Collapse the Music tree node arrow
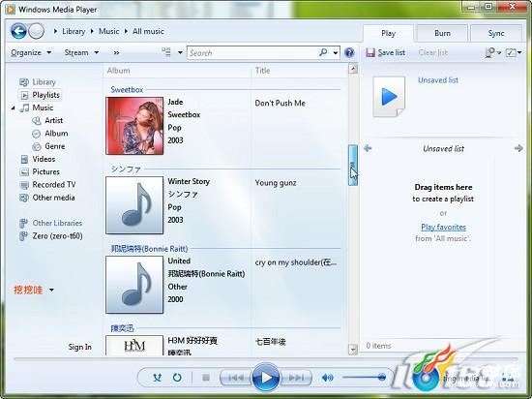This screenshot has height=399, width=532. [x=13, y=108]
